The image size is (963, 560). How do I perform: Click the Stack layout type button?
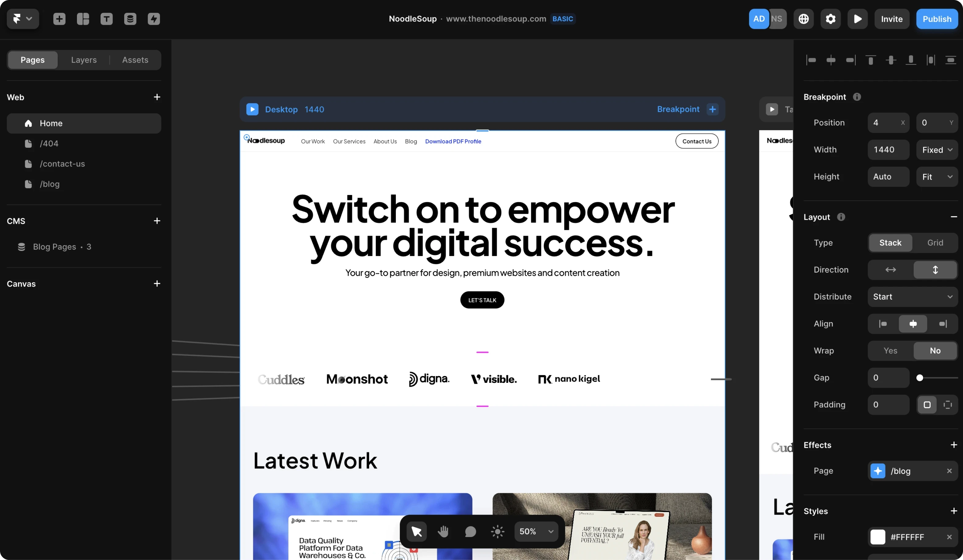pyautogui.click(x=890, y=242)
